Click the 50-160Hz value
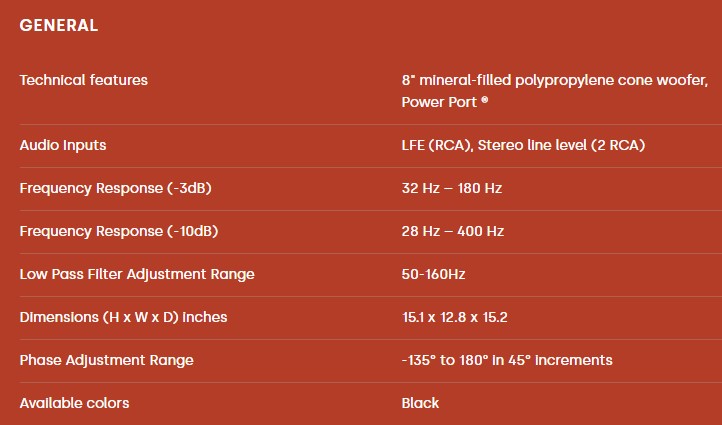 433,274
